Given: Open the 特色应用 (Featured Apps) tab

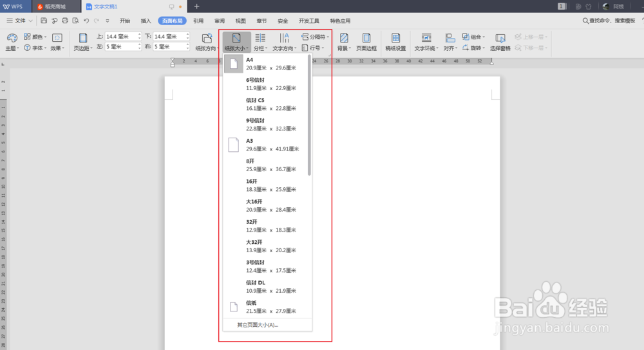Looking at the screenshot, I should pyautogui.click(x=340, y=21).
